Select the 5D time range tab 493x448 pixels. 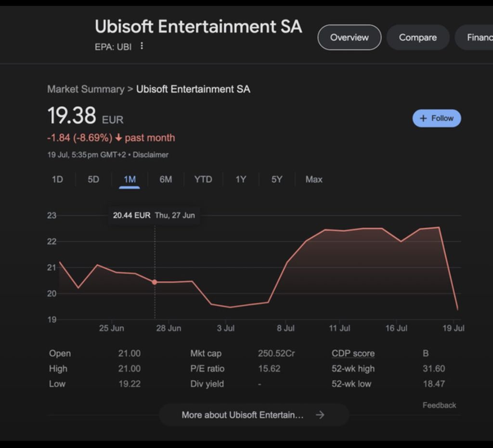[93, 179]
